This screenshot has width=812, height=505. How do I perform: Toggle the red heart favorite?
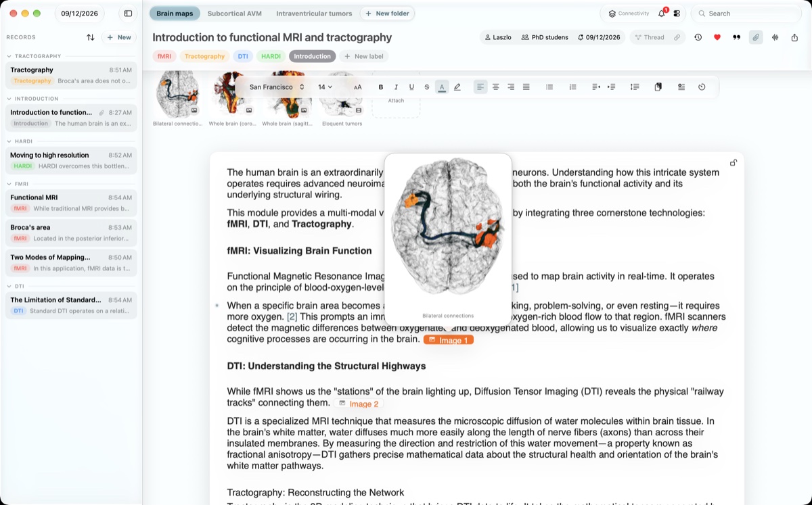click(717, 37)
